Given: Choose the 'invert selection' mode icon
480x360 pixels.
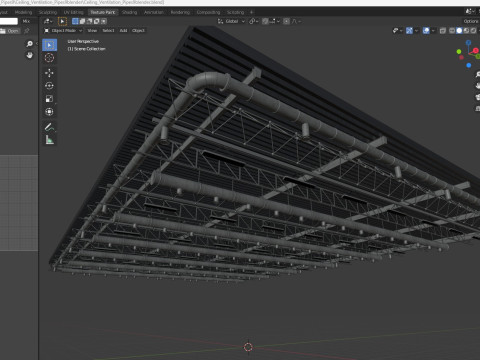Looking at the screenshot, I should point(96,21).
